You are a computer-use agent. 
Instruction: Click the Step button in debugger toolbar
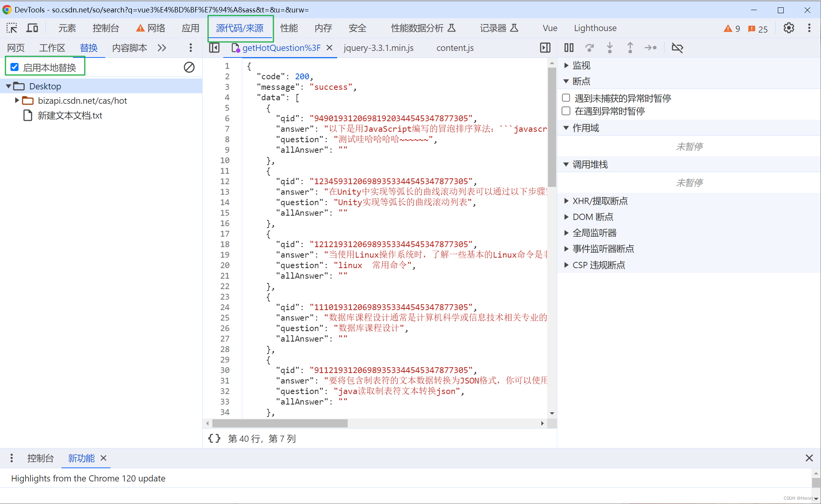[x=651, y=48]
